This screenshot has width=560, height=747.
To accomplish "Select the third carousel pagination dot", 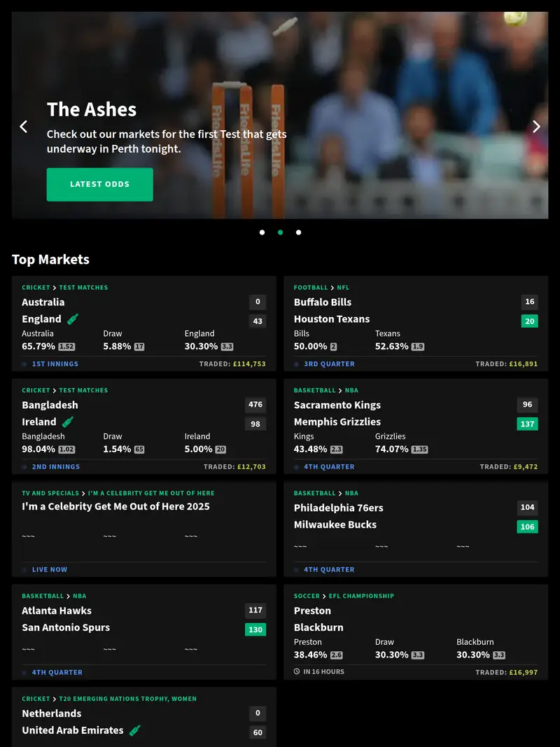I will pos(298,232).
